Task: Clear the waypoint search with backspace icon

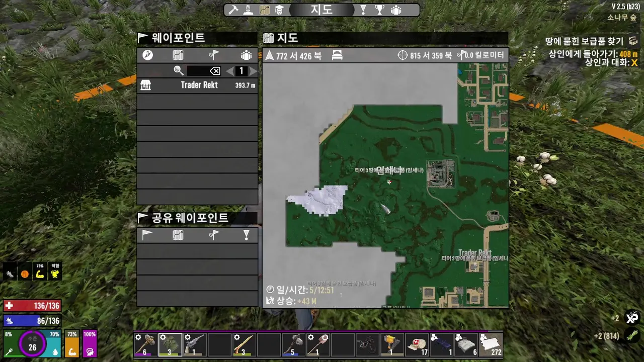Action: click(215, 71)
